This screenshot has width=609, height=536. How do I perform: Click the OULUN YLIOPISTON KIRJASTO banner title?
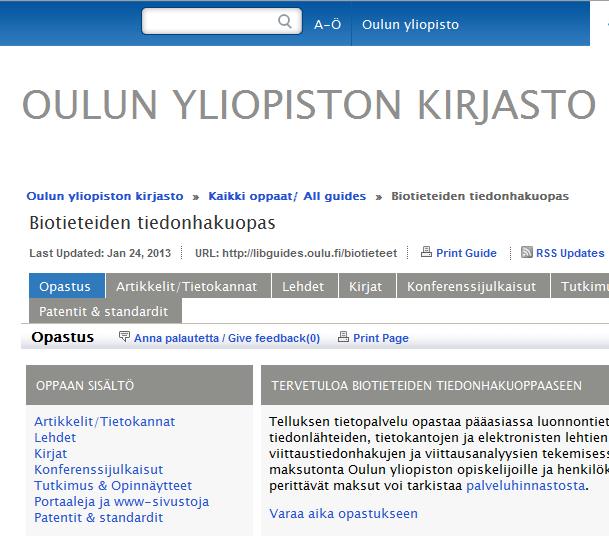[x=309, y=105]
